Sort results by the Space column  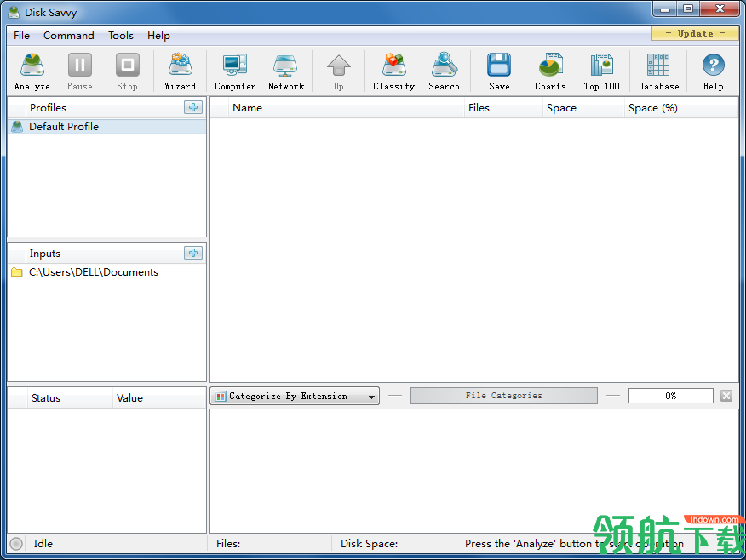click(583, 108)
